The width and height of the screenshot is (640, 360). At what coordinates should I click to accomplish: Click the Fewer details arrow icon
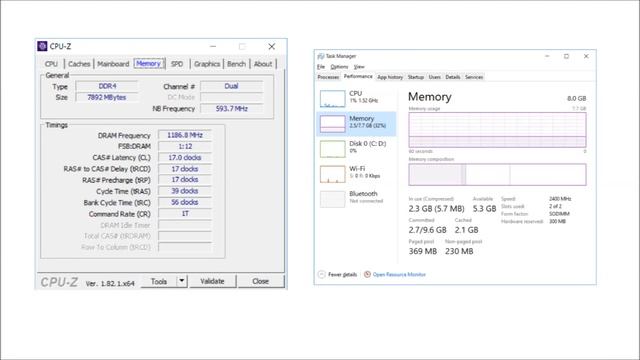tap(322, 274)
